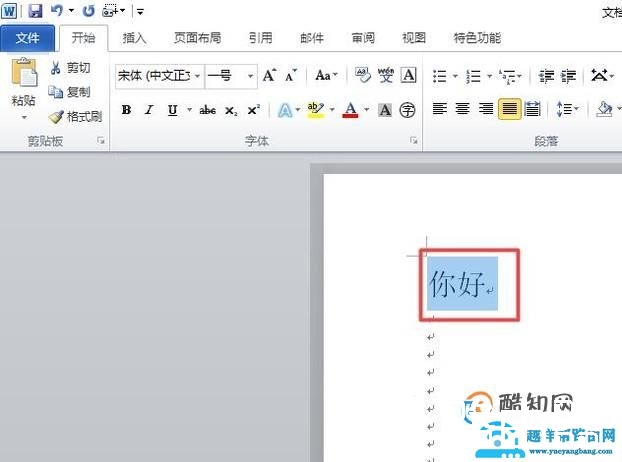Click the Asian Layout icon

pos(599,75)
